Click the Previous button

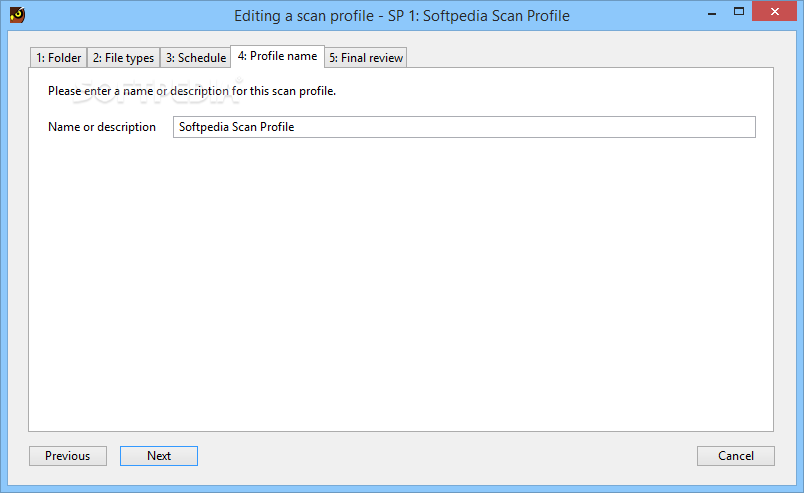68,456
